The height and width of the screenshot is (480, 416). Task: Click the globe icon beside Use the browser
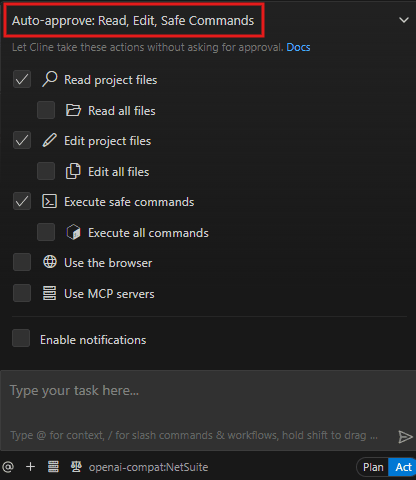coord(50,262)
